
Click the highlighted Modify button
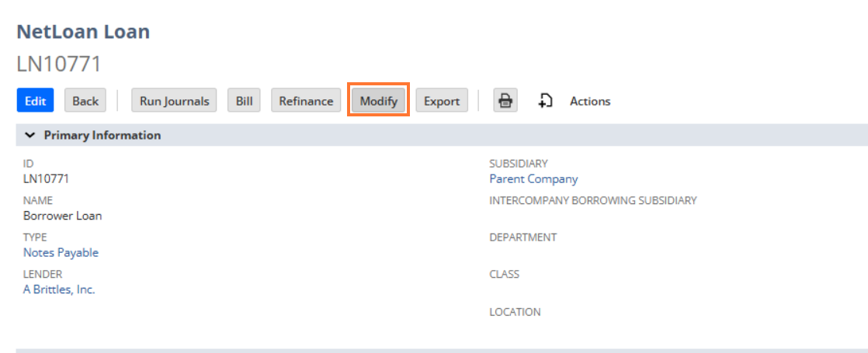coord(378,101)
